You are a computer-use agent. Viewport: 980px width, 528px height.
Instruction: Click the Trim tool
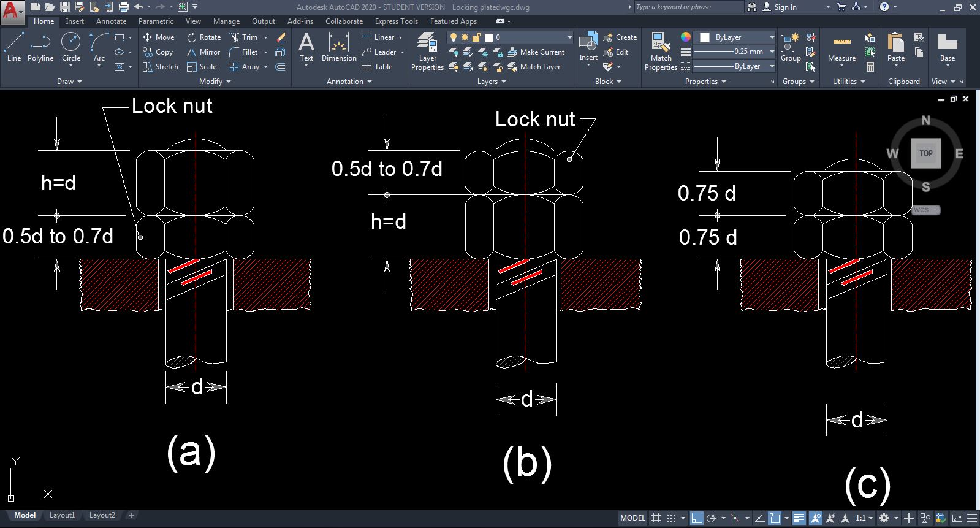coord(244,37)
